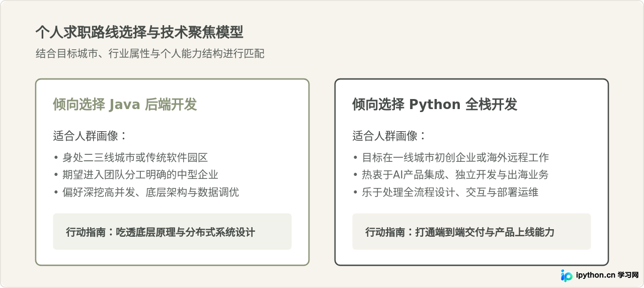
Task: Click heading 倾向选择 Java 后端开发
Action: point(125,105)
